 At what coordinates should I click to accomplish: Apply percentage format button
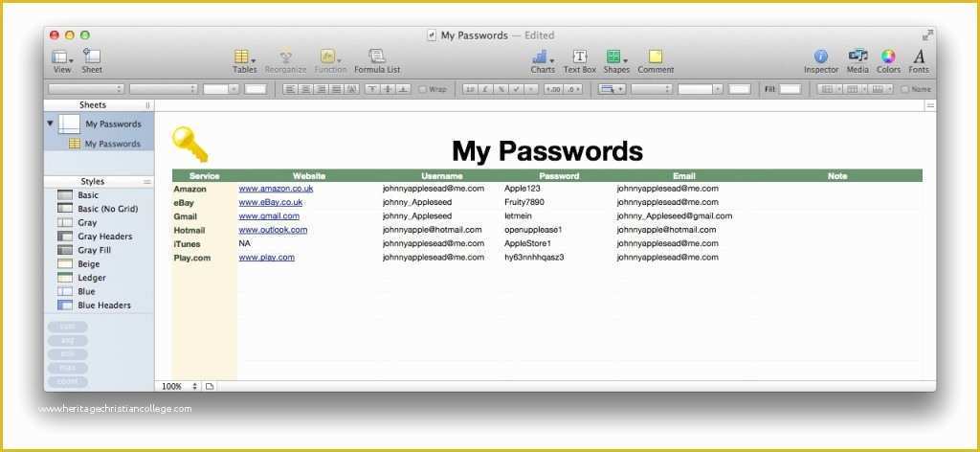pyautogui.click(x=501, y=89)
